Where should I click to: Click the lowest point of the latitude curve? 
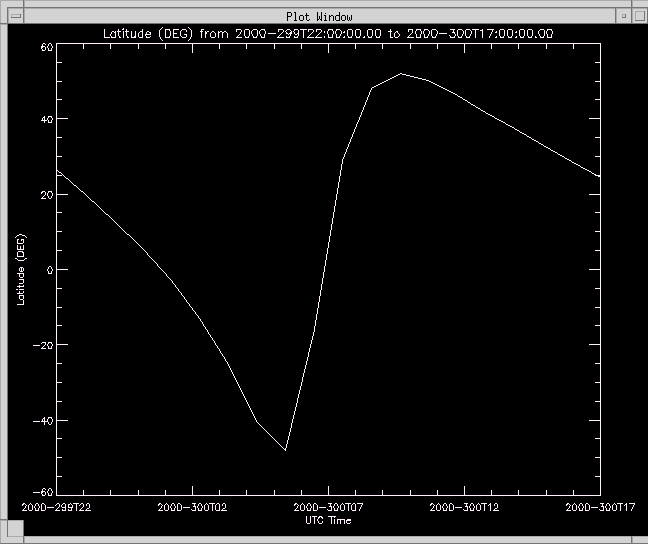[286, 450]
